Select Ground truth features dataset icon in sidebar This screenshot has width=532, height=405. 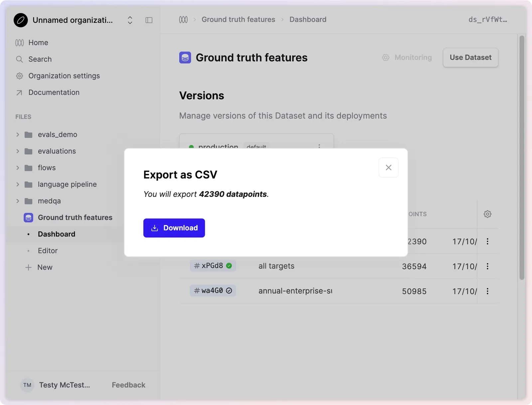tap(29, 218)
